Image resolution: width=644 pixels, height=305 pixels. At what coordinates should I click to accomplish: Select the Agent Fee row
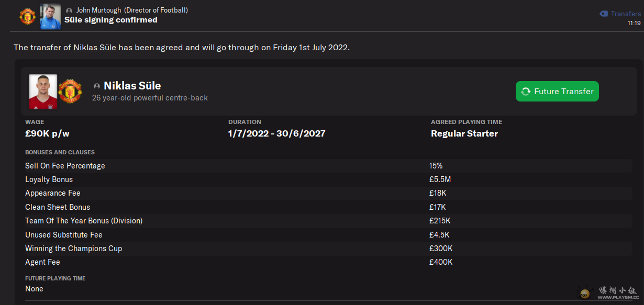pyautogui.click(x=327, y=262)
